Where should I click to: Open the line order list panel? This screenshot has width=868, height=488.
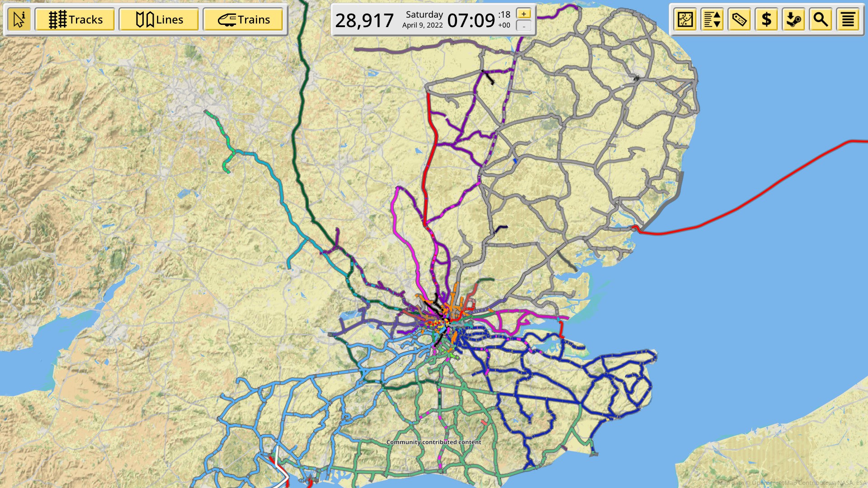[x=712, y=19]
